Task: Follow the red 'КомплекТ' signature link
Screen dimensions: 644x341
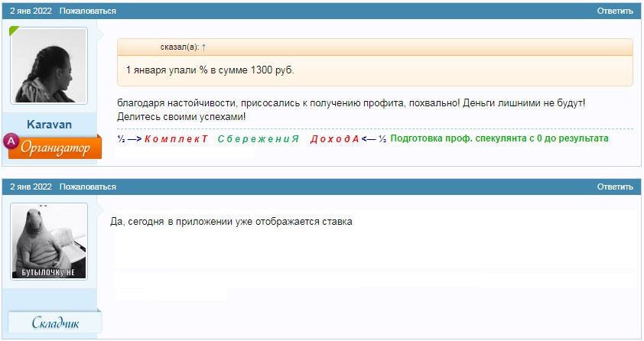Action: click(x=176, y=138)
